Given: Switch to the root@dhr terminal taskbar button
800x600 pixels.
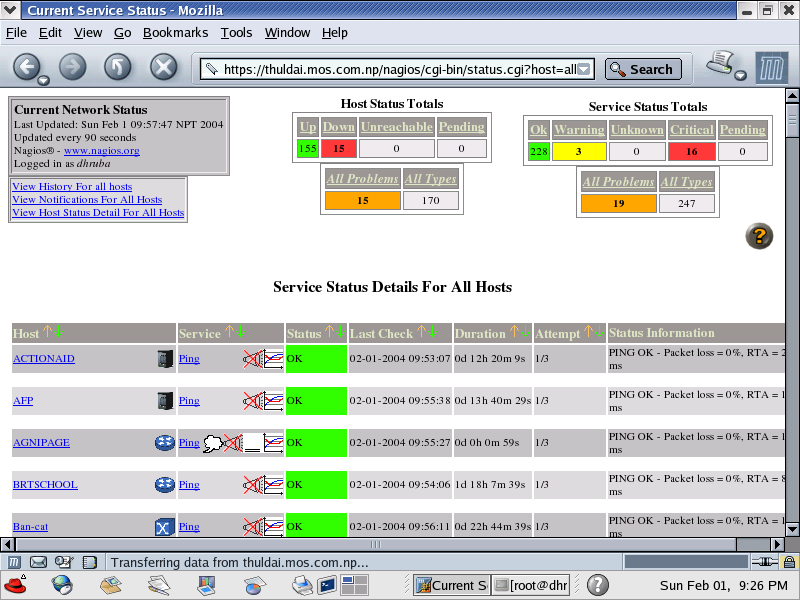Looking at the screenshot, I should [x=531, y=585].
